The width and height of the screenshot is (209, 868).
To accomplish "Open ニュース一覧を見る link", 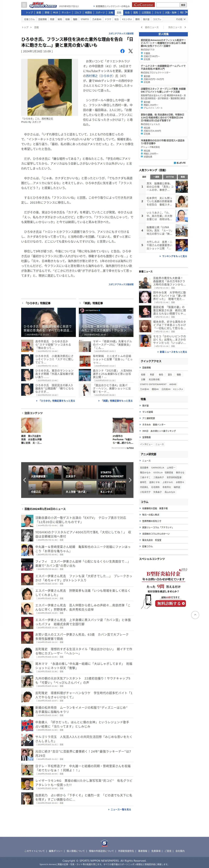I will [x=120, y=809].
